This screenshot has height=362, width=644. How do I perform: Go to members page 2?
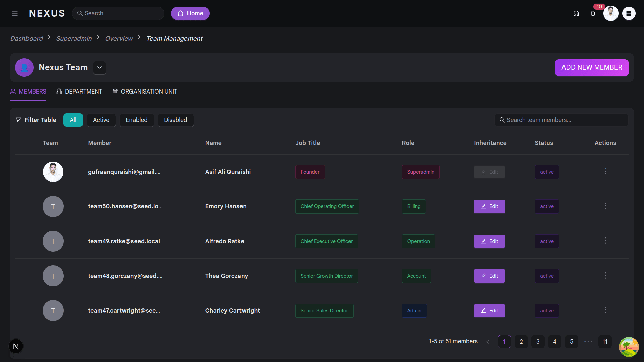[x=521, y=342]
